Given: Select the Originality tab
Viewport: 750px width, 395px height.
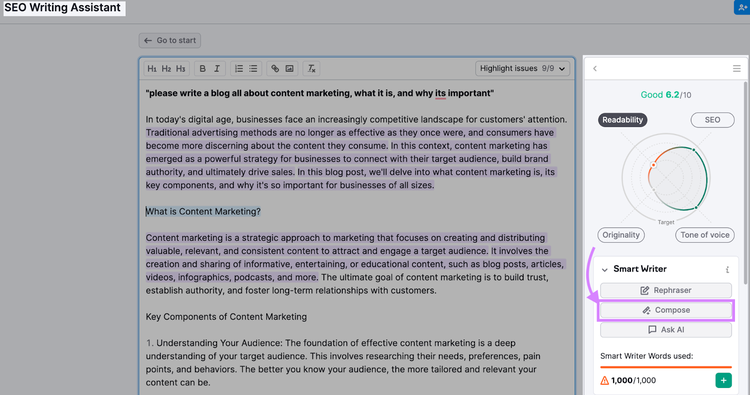Looking at the screenshot, I should [x=621, y=235].
